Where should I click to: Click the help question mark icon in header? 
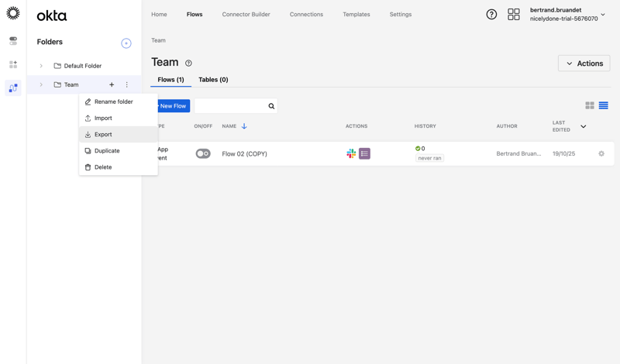491,15
